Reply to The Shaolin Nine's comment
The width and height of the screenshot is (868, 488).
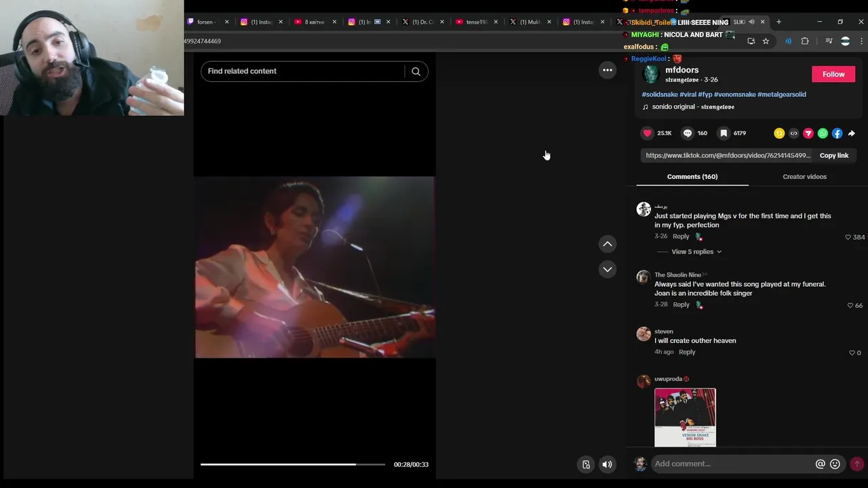pyautogui.click(x=681, y=305)
